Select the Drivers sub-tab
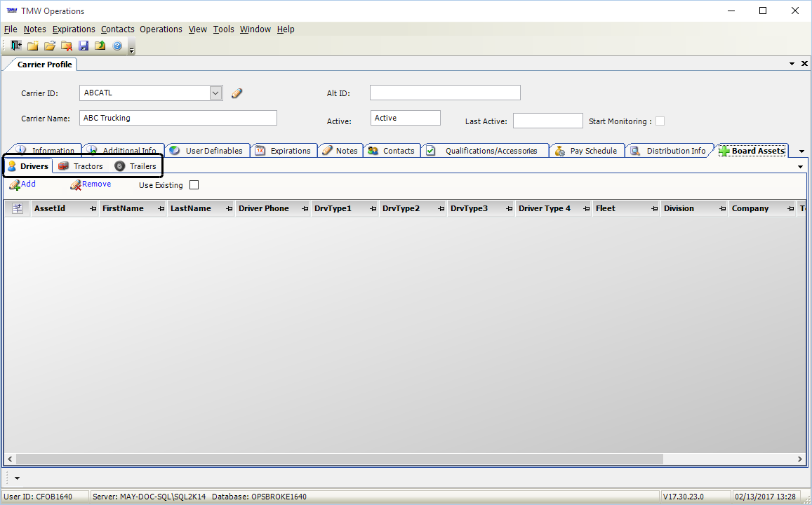The image size is (812, 505). [x=29, y=166]
